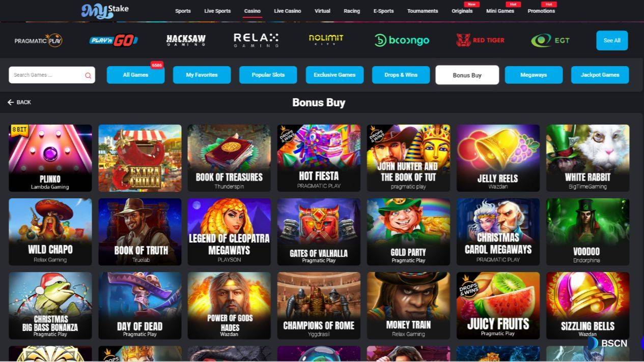
Task: Launch the Plinko game thumbnail
Action: pos(50,158)
